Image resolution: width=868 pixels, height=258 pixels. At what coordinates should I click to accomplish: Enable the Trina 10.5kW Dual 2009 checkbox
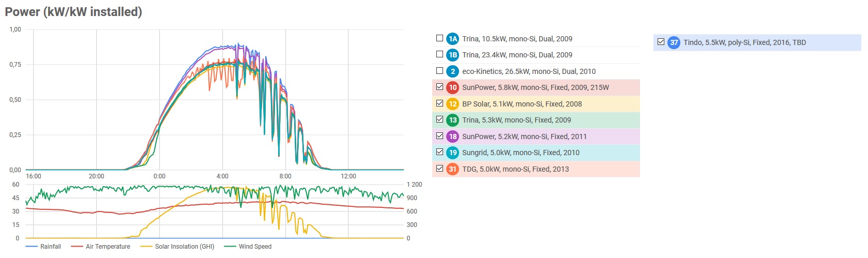pos(439,38)
